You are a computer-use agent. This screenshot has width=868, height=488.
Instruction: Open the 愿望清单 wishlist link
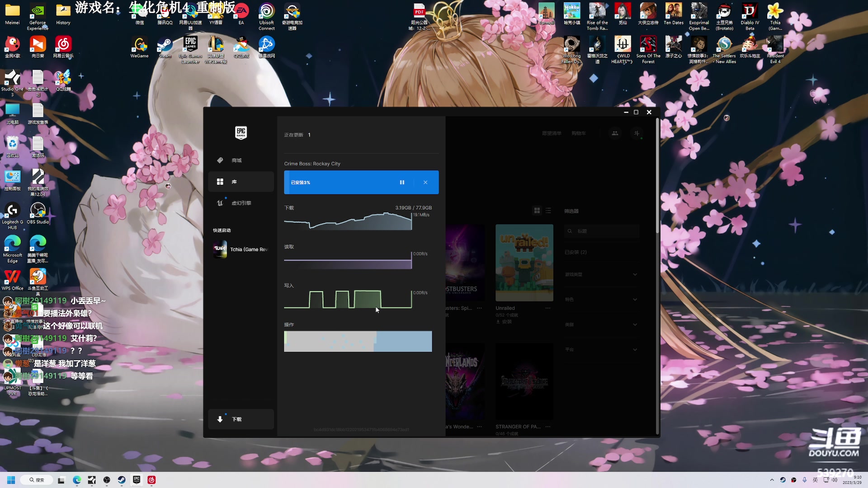click(x=552, y=133)
